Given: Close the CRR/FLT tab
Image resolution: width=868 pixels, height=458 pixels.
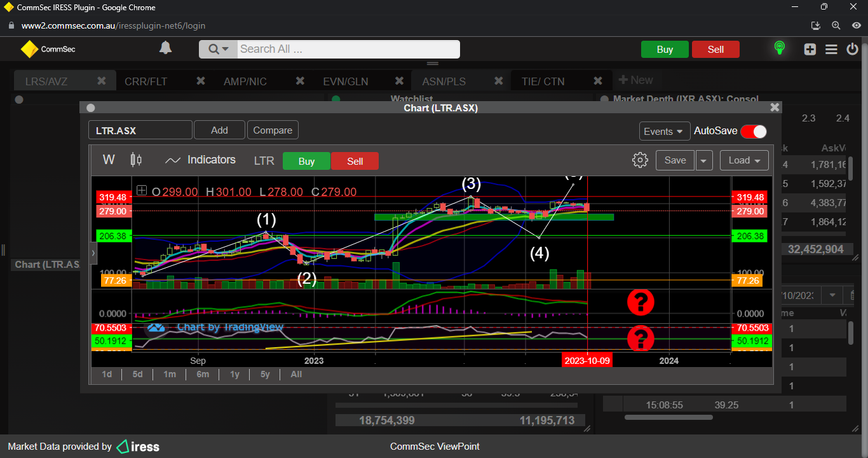Looking at the screenshot, I should pos(201,81).
